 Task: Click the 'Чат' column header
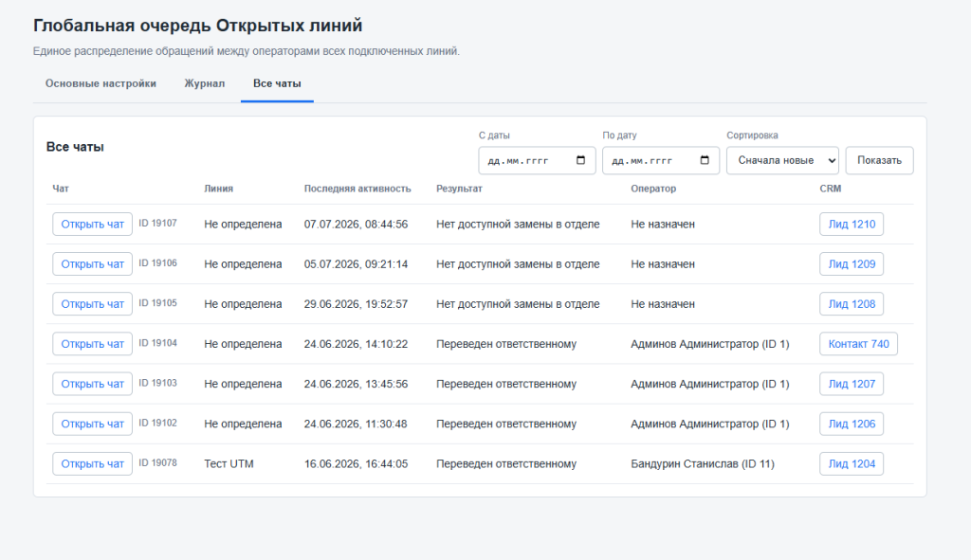pyautogui.click(x=61, y=189)
